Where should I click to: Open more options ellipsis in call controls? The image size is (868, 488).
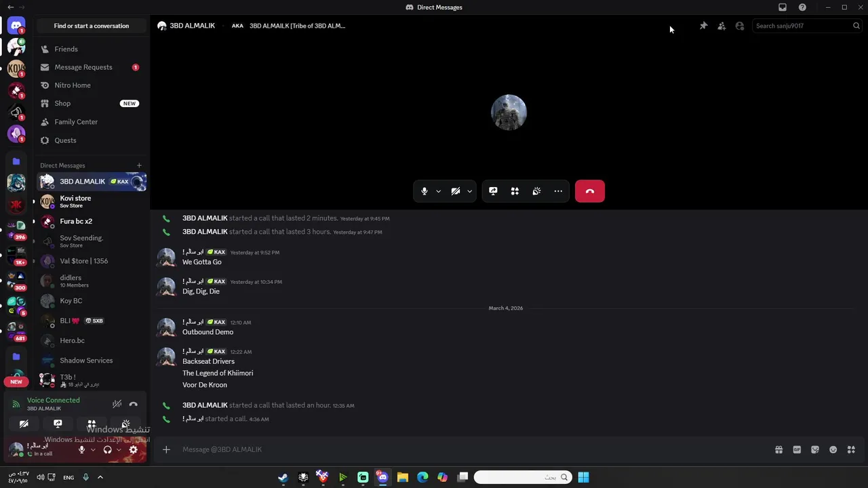(558, 191)
